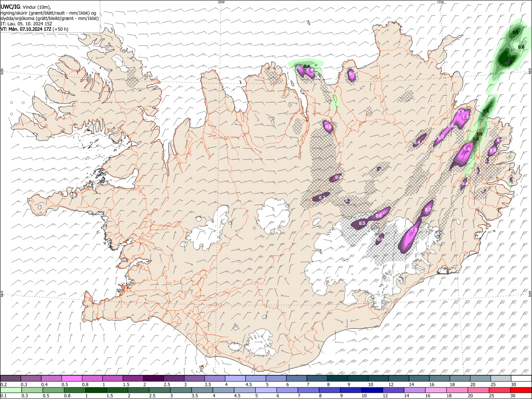
Task: Pick the darkest purple swatch in upper legend row
Action: point(153,378)
